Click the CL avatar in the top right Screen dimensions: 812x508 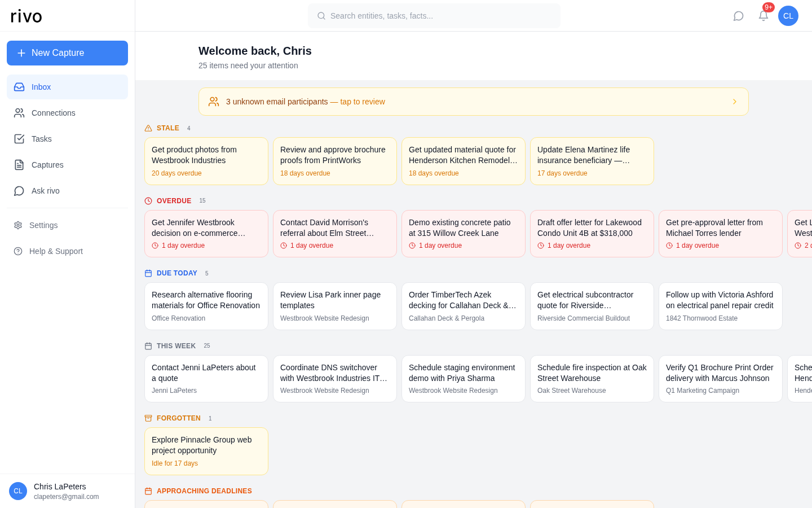(x=788, y=16)
